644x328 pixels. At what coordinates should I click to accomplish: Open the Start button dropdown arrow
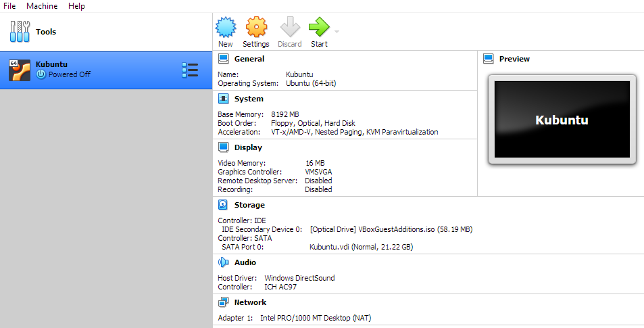[337, 32]
